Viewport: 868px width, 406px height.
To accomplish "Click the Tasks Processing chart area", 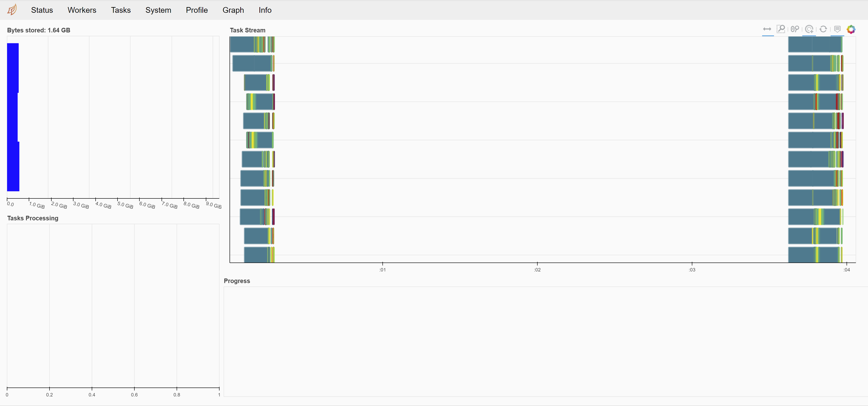I will [x=113, y=305].
